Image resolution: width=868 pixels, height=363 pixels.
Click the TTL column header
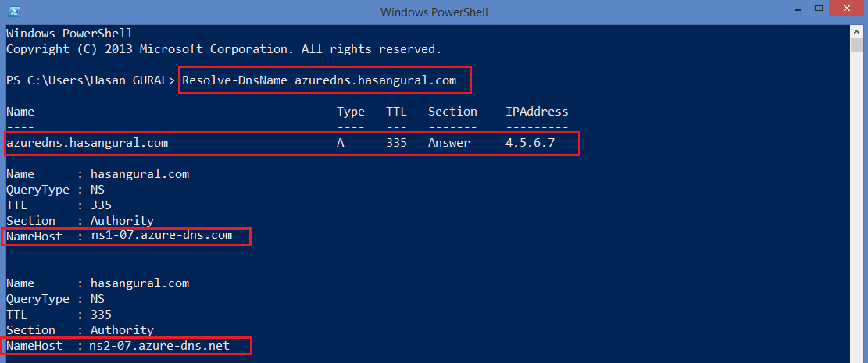[x=396, y=112]
